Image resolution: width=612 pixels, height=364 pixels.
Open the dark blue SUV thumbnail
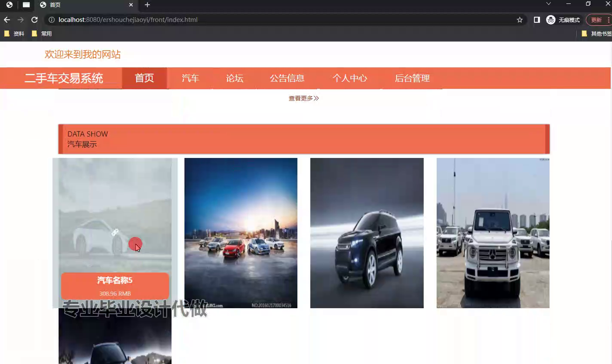pos(367,233)
